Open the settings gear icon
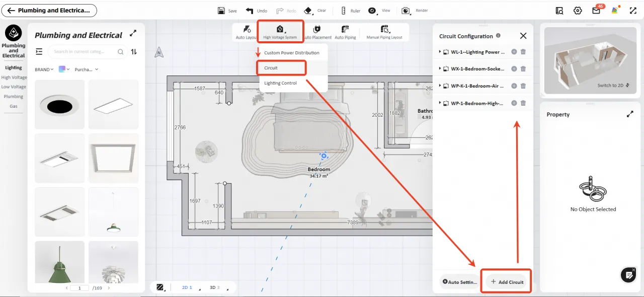The image size is (644, 297). tap(578, 11)
